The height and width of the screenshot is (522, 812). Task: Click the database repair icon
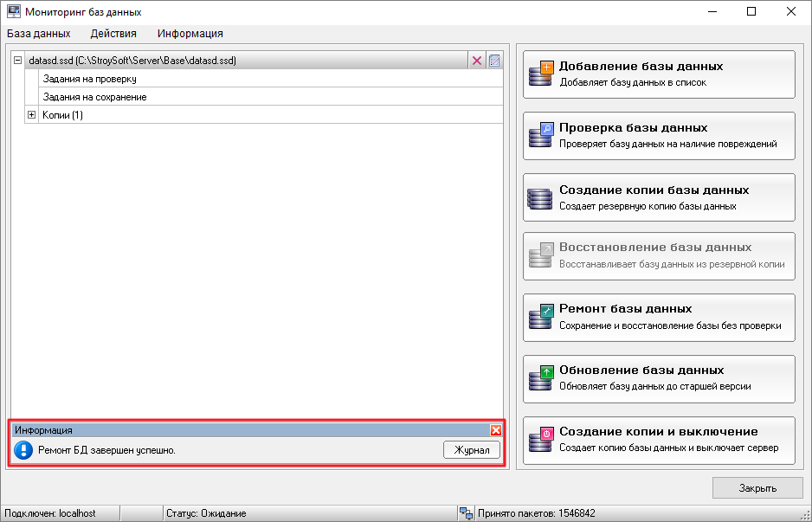tap(540, 317)
